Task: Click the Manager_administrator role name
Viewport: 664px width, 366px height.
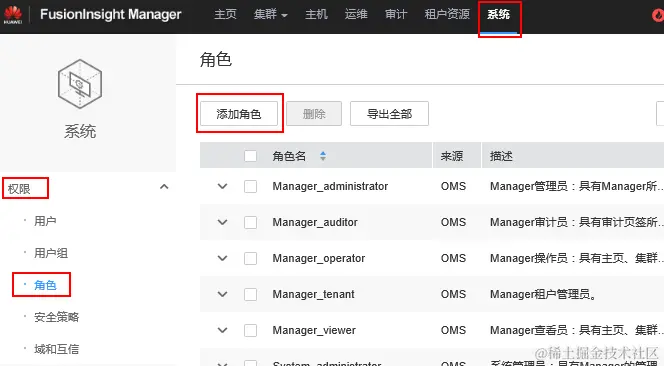Action: click(x=330, y=186)
